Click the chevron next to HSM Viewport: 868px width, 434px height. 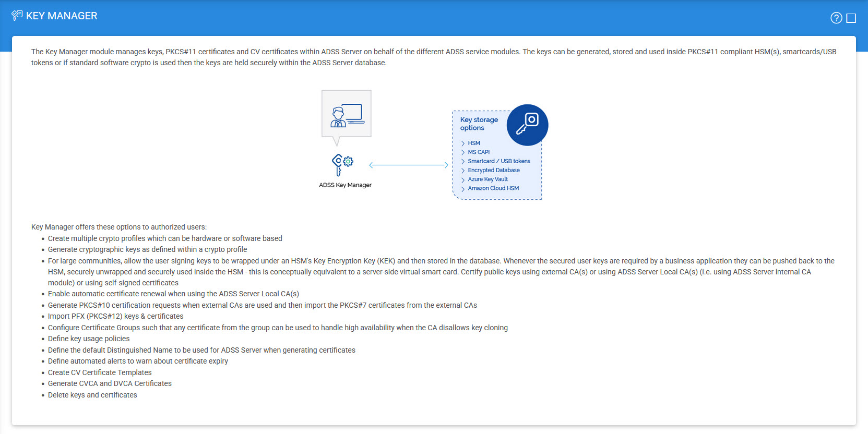(x=463, y=143)
